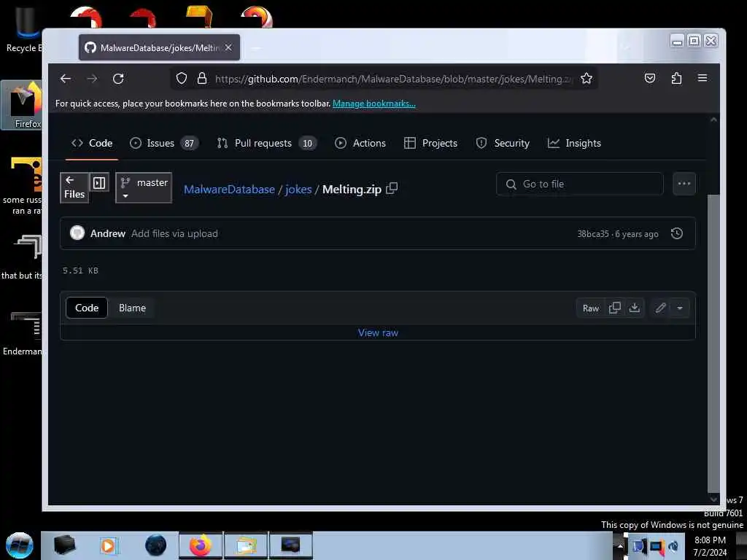Switch to the repository Code tab
This screenshot has width=747, height=560.
92,143
